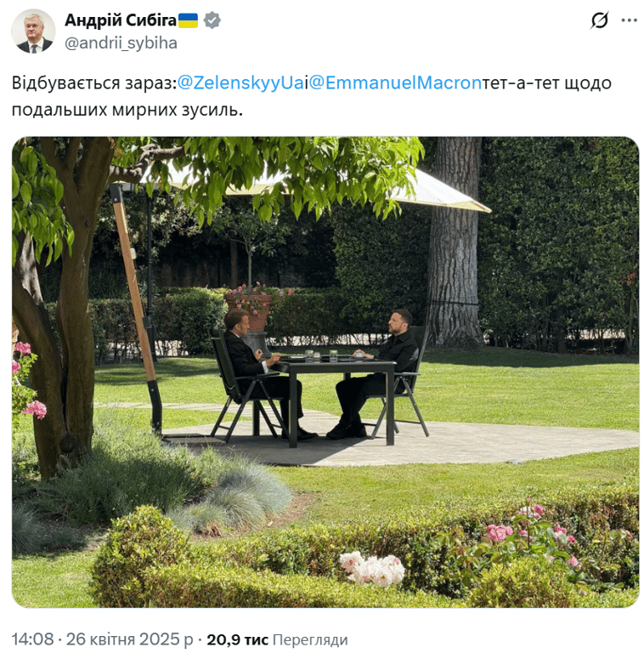Image resolution: width=644 pixels, height=653 pixels.
Task: Click the text 'Відбувається зараз:'
Action: [x=94, y=82]
